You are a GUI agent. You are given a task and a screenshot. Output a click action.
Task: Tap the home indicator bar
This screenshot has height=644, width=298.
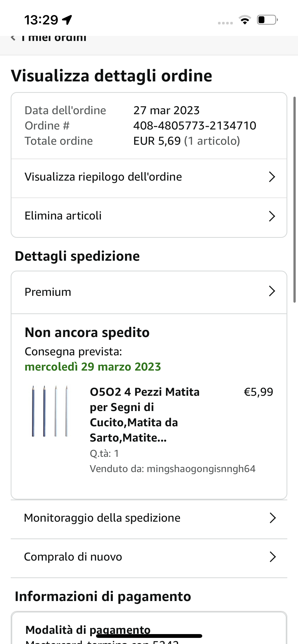click(149, 636)
